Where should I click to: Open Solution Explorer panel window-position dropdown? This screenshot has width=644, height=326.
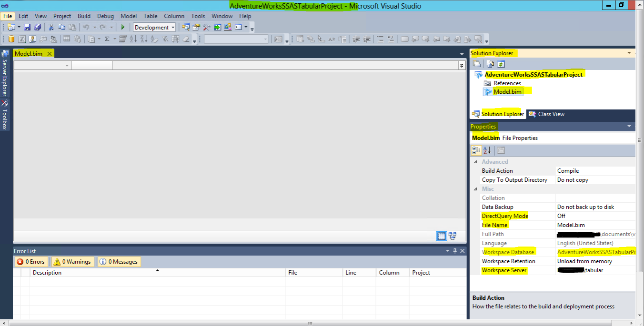[x=629, y=53]
